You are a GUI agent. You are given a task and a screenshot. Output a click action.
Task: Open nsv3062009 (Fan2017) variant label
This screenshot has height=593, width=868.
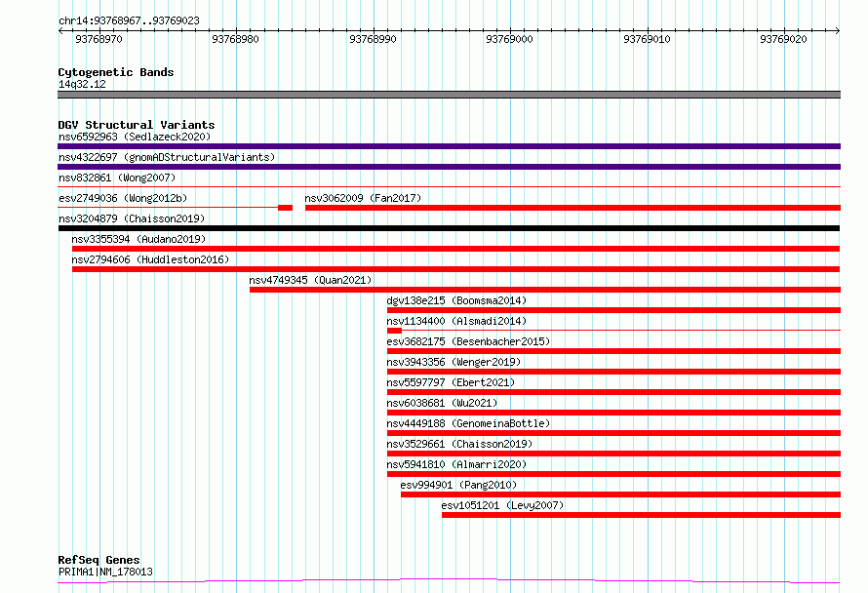point(363,198)
